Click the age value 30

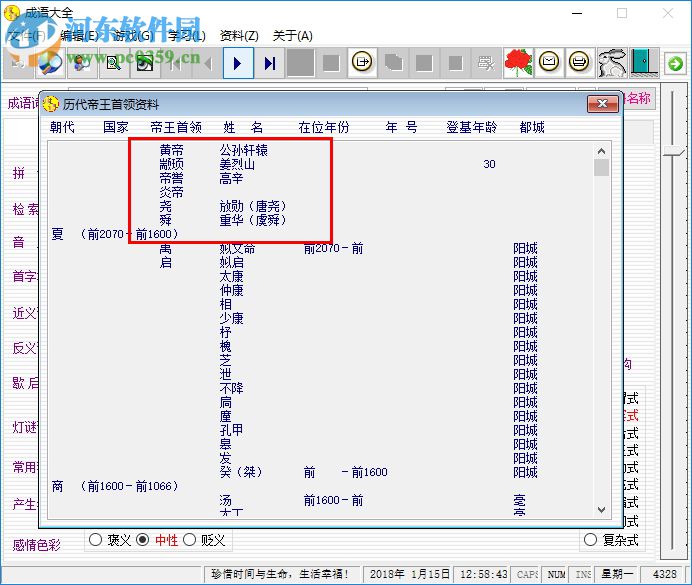(x=489, y=164)
